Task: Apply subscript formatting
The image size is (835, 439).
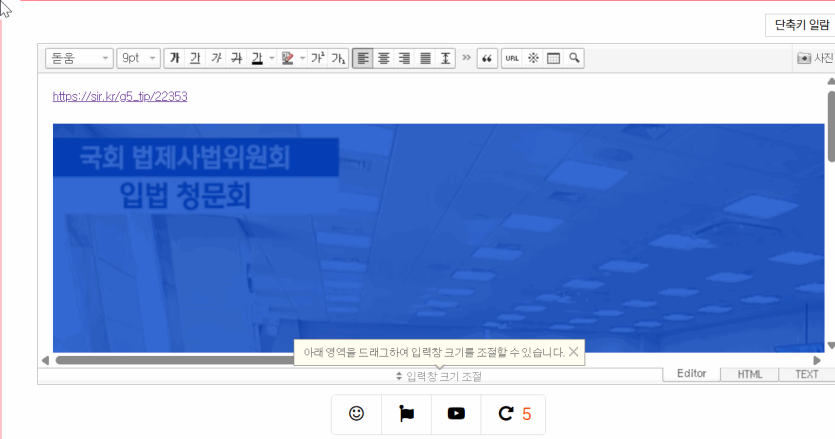Action: click(339, 58)
